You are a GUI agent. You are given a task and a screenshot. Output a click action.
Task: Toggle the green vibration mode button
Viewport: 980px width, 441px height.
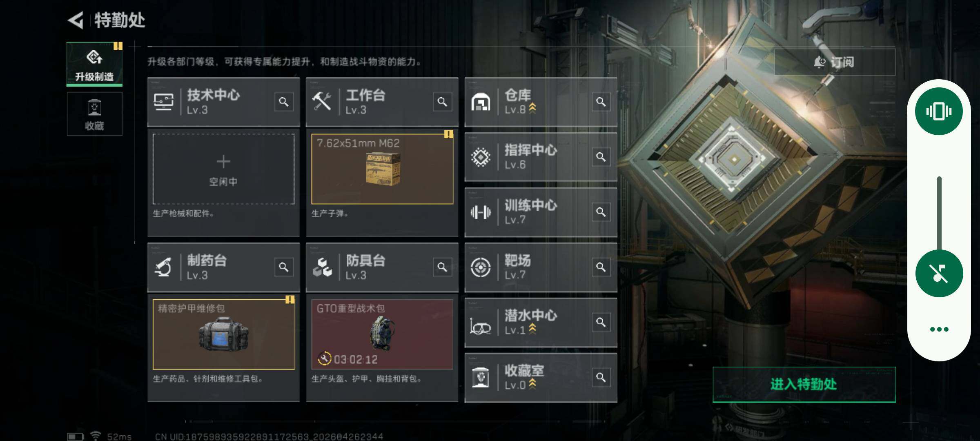point(939,111)
